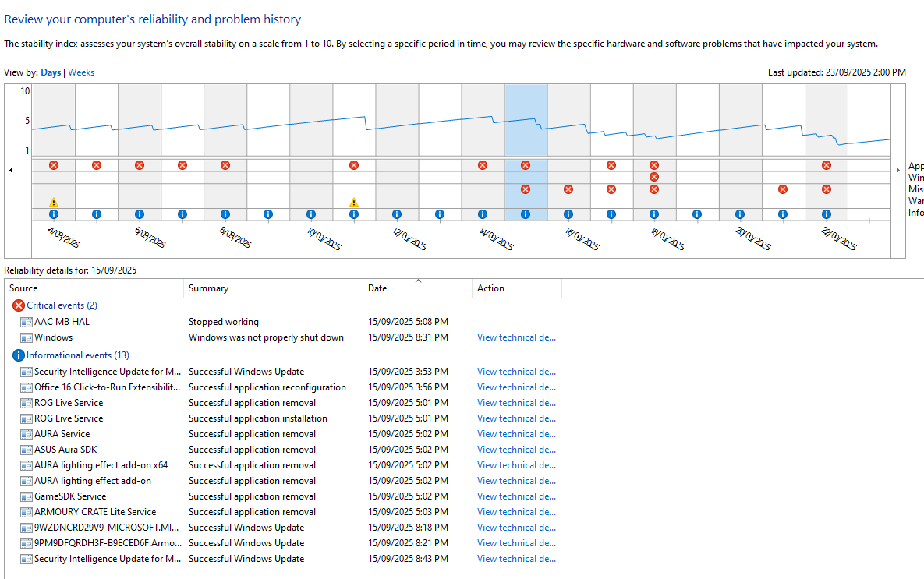This screenshot has height=579, width=924.
Task: Click Windows failure icon on 18/09/2025
Action: tap(654, 177)
